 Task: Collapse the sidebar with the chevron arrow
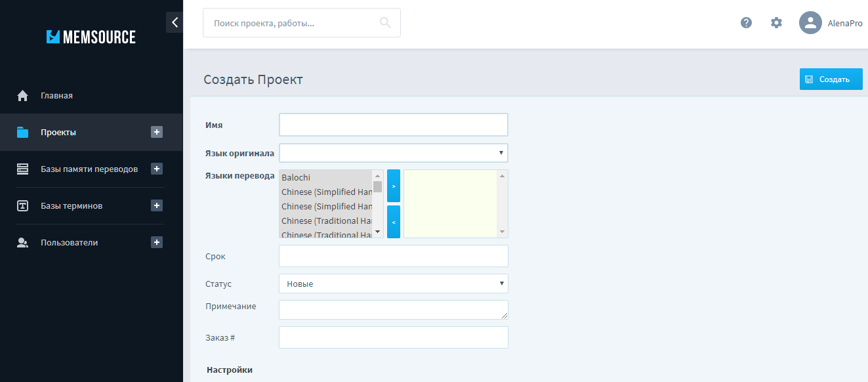point(175,22)
